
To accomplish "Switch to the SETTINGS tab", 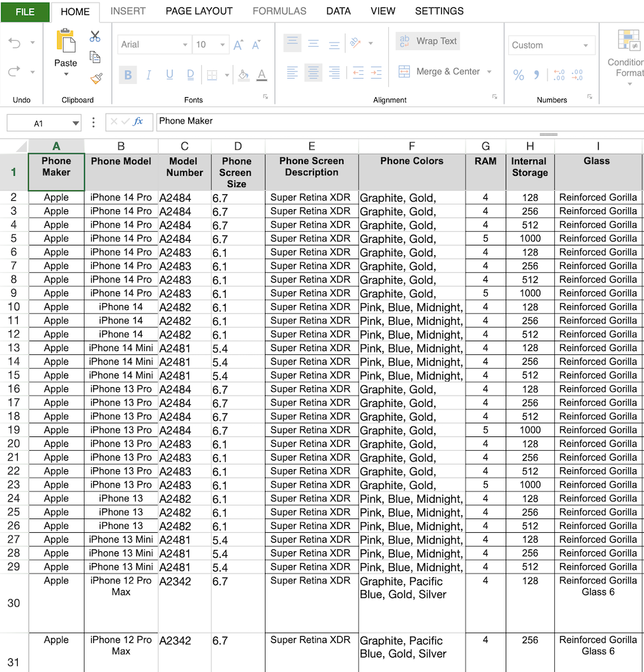I will (x=439, y=11).
